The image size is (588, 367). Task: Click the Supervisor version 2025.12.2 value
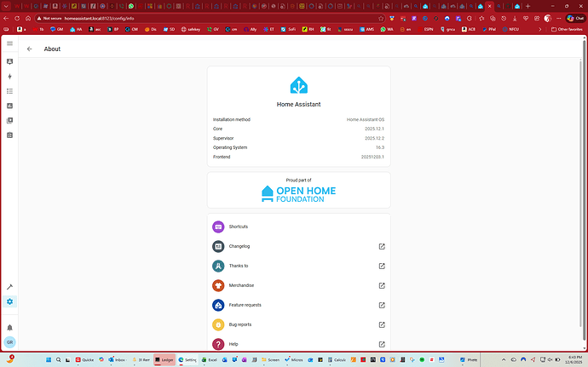pos(374,138)
